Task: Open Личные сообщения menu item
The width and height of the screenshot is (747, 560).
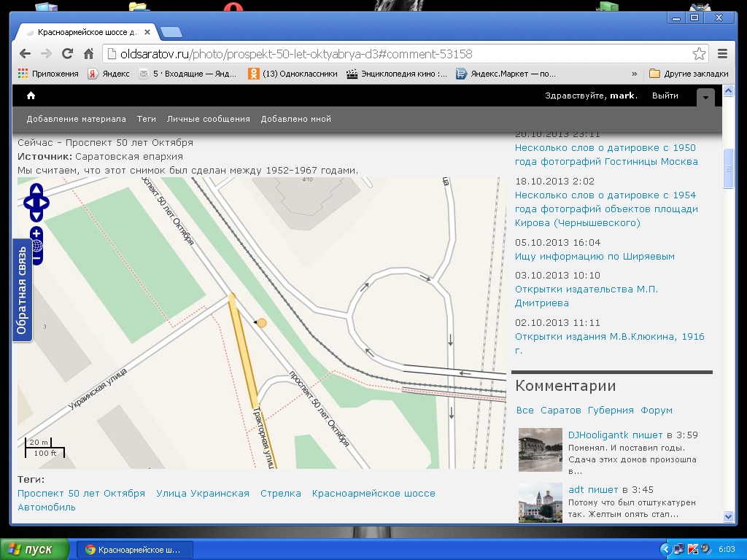Action: click(208, 119)
